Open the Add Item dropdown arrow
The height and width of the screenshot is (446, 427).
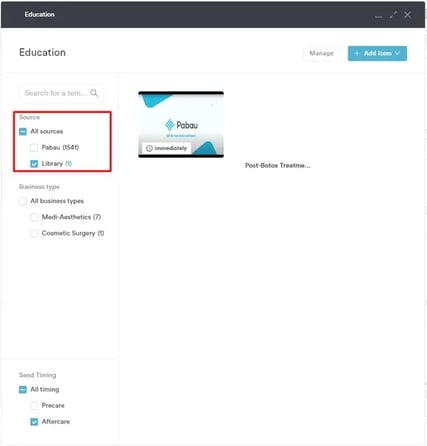point(397,53)
